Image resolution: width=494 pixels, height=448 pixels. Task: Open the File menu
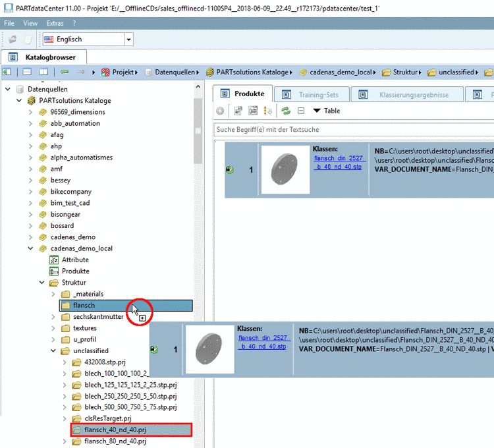9,23
